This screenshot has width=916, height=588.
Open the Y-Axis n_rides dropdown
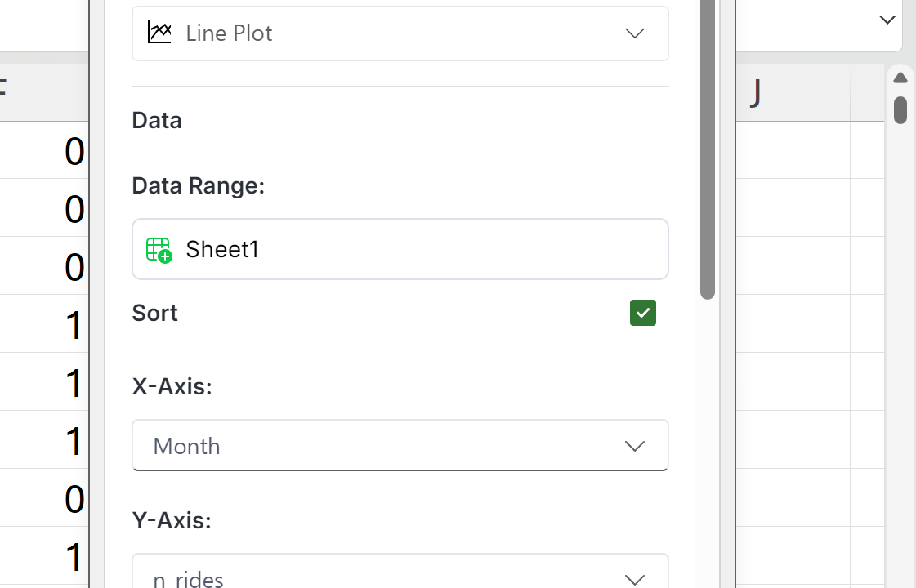[x=400, y=577]
